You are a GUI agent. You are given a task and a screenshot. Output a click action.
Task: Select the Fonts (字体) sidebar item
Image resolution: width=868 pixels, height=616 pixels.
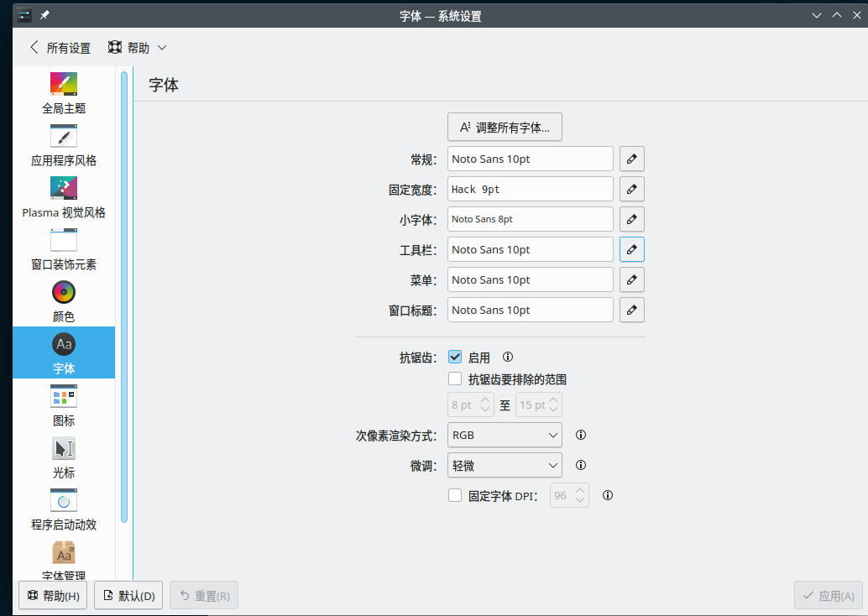point(64,352)
